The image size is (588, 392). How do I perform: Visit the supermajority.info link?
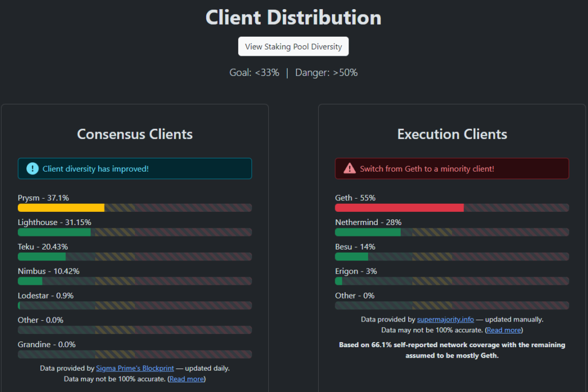click(446, 319)
